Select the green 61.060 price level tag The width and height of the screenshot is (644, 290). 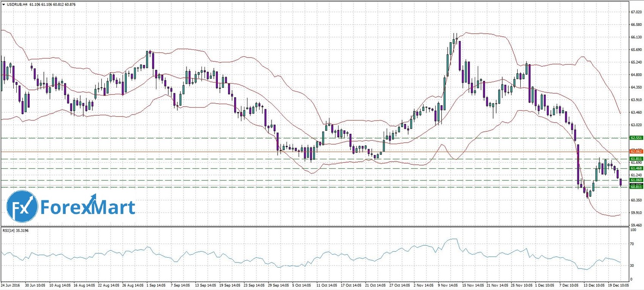[636, 180]
